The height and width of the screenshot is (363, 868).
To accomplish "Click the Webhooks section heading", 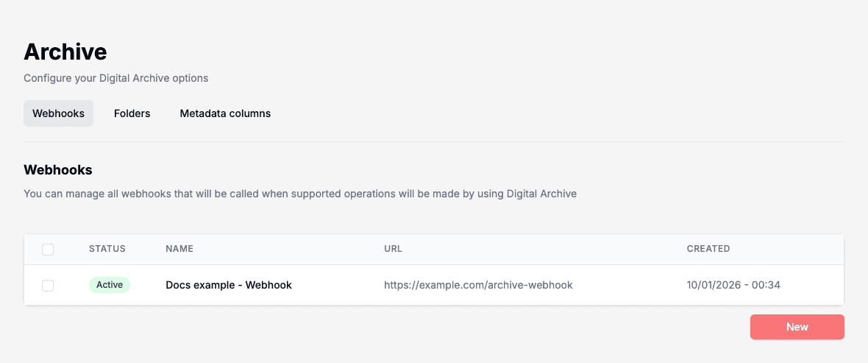I will [x=57, y=170].
